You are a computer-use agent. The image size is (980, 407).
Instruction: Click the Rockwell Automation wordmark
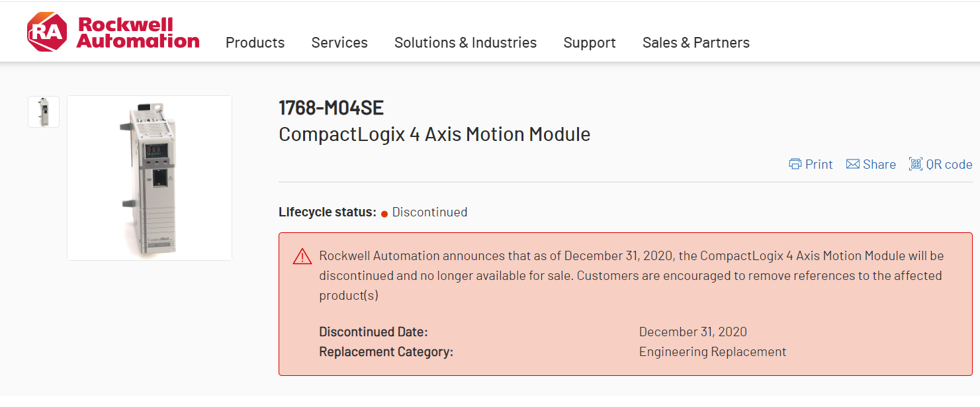138,33
